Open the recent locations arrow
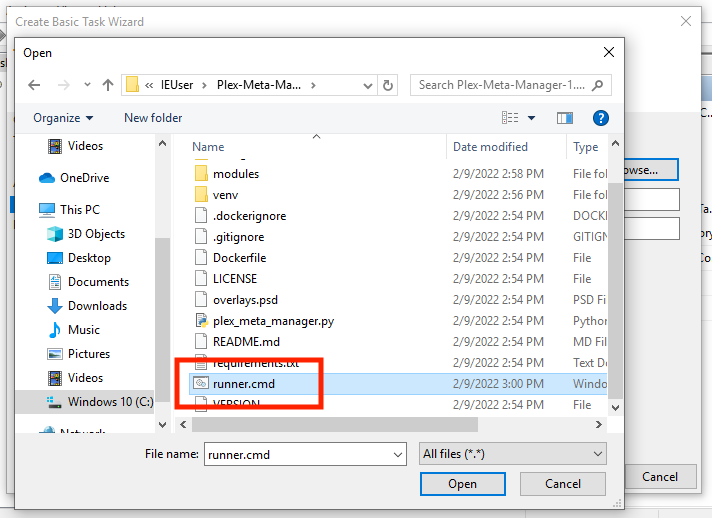 87,85
